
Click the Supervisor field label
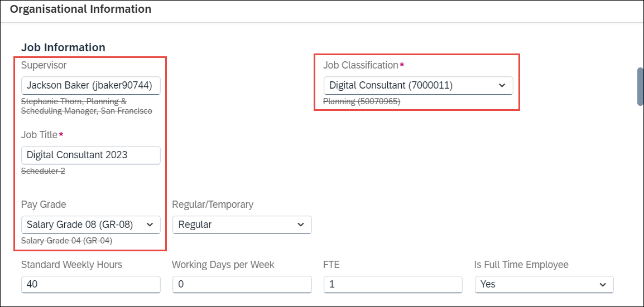[44, 65]
